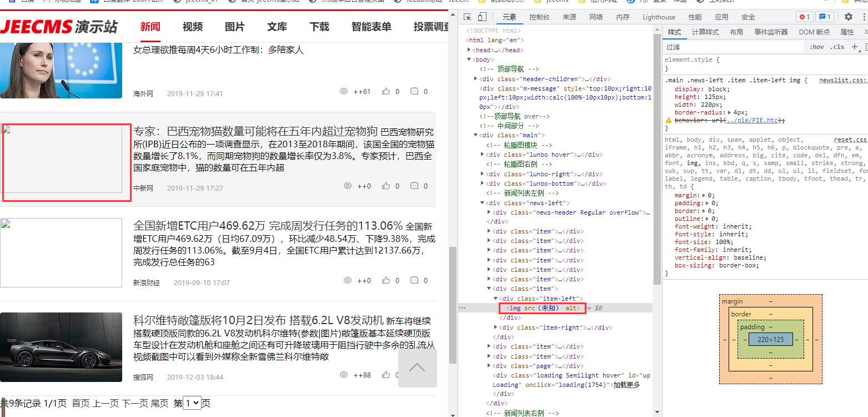Go to 下一页 in pagination
The height and width of the screenshot is (417, 868).
point(135,404)
